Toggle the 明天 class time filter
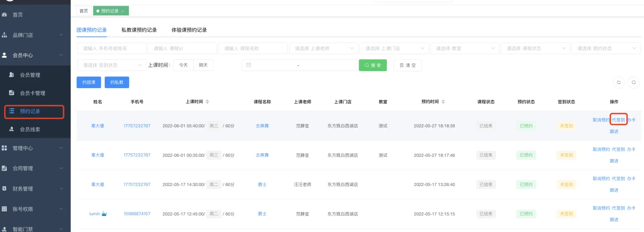644x232 pixels. 203,65
